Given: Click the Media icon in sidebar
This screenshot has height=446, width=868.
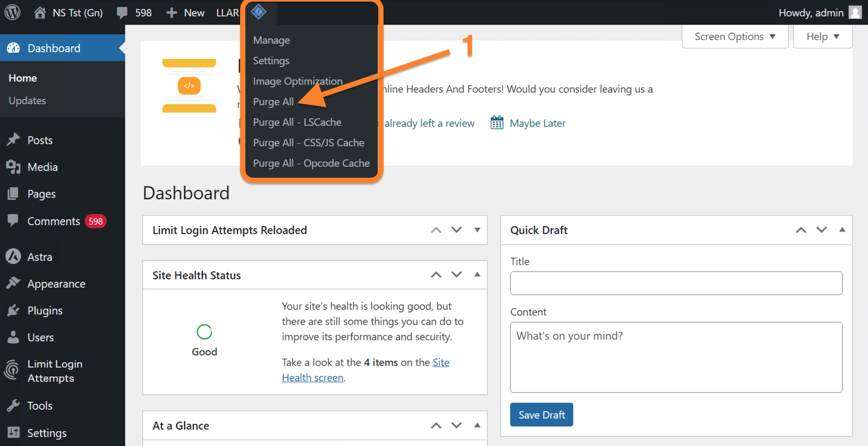Looking at the screenshot, I should pos(13,167).
